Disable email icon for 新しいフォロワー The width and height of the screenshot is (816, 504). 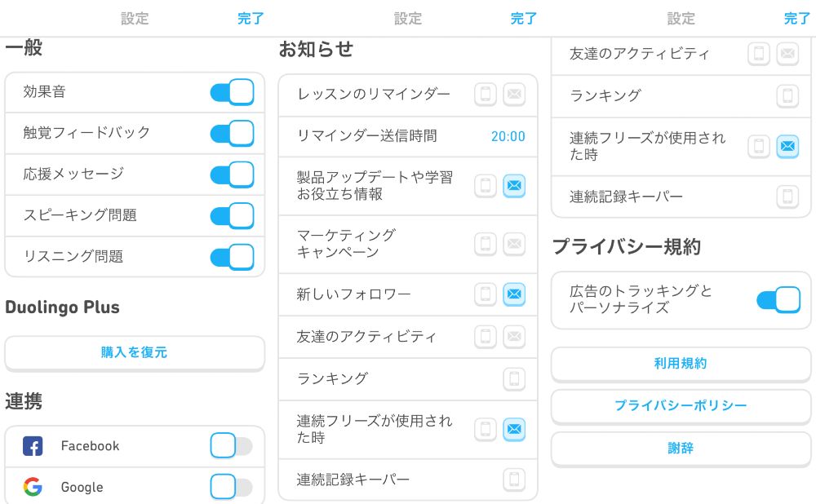coord(514,294)
